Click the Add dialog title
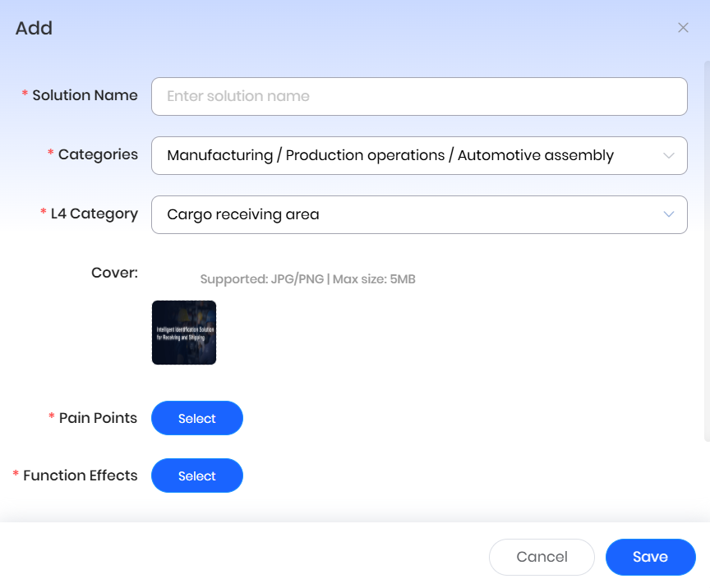The height and width of the screenshot is (588, 710). coord(34,28)
